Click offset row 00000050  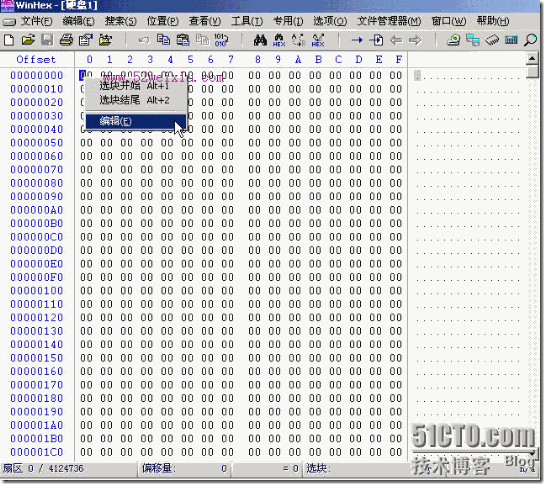click(36, 143)
